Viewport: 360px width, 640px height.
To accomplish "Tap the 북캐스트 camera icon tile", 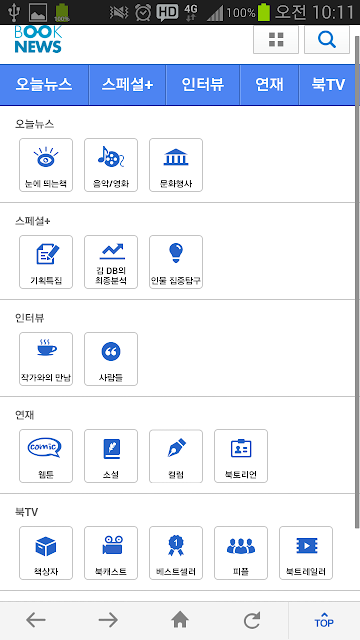I will (111, 553).
